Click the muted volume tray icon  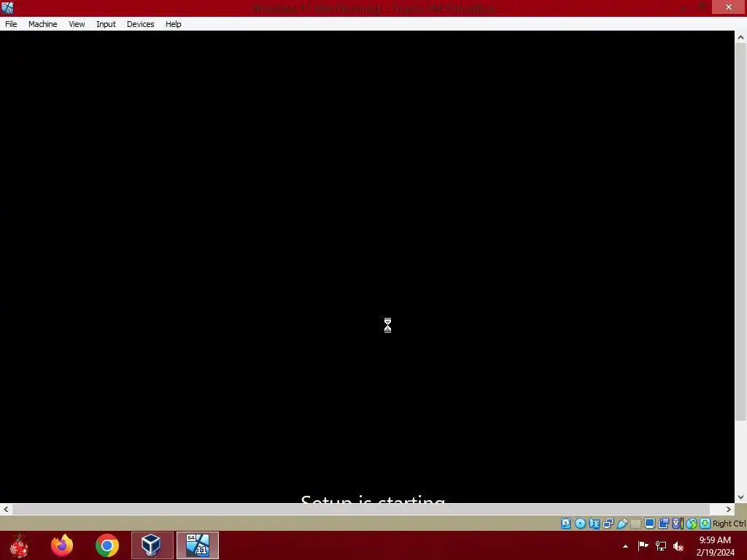click(678, 546)
